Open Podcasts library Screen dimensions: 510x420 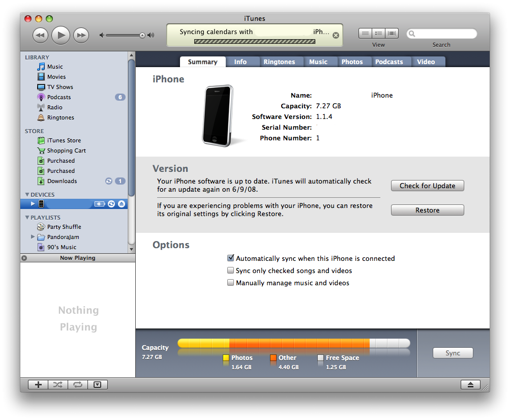[x=59, y=97]
